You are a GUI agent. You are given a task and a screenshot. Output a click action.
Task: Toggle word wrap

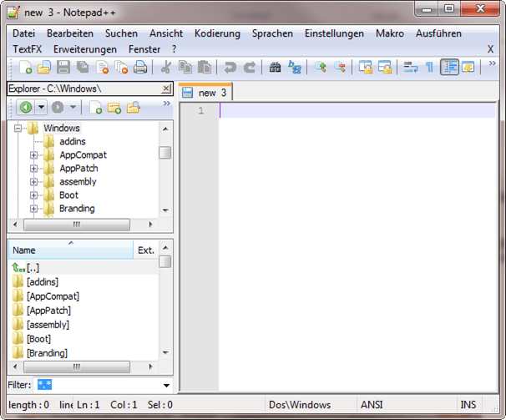411,67
